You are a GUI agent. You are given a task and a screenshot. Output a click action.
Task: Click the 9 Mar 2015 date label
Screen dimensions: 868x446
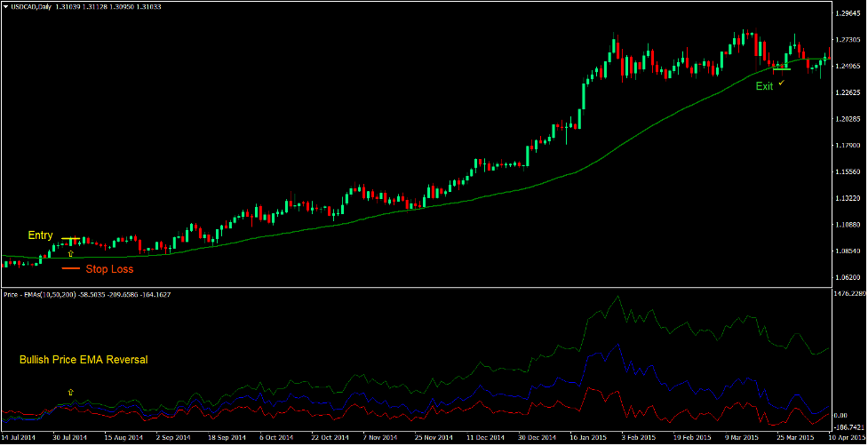pos(741,437)
